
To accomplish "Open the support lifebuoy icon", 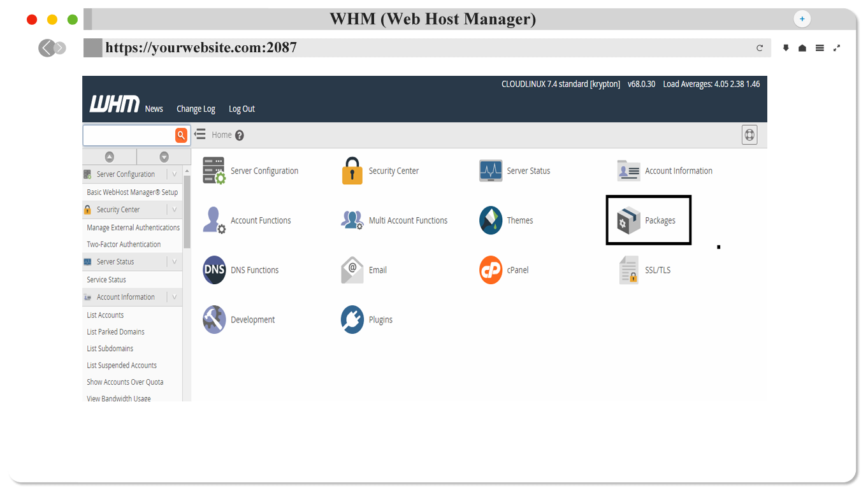I will [749, 135].
